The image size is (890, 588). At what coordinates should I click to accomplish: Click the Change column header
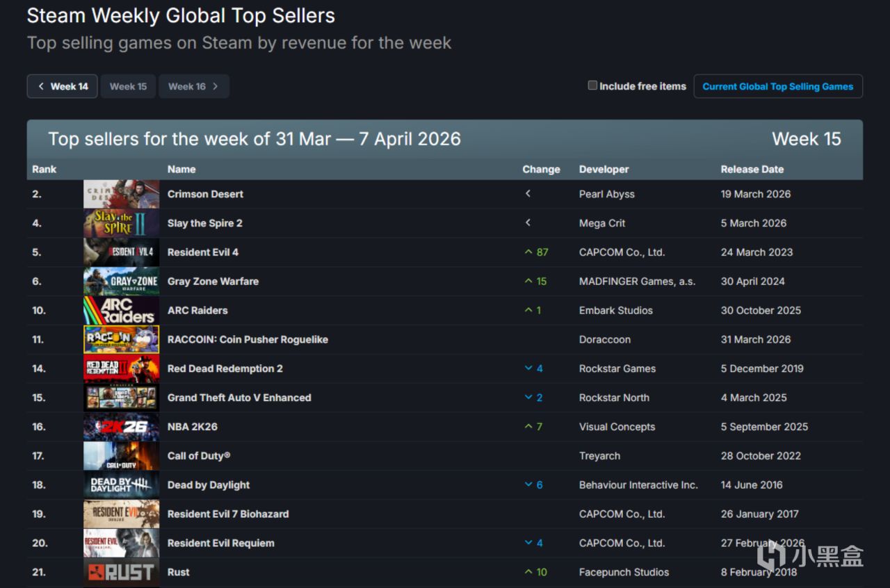tap(541, 170)
